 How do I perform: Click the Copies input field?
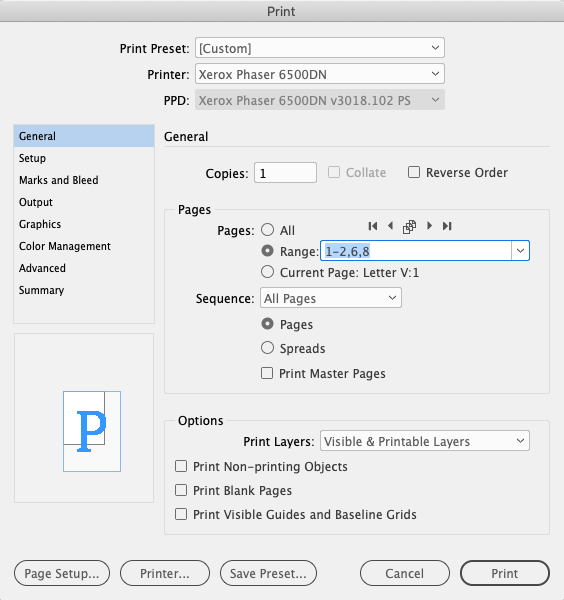point(285,173)
